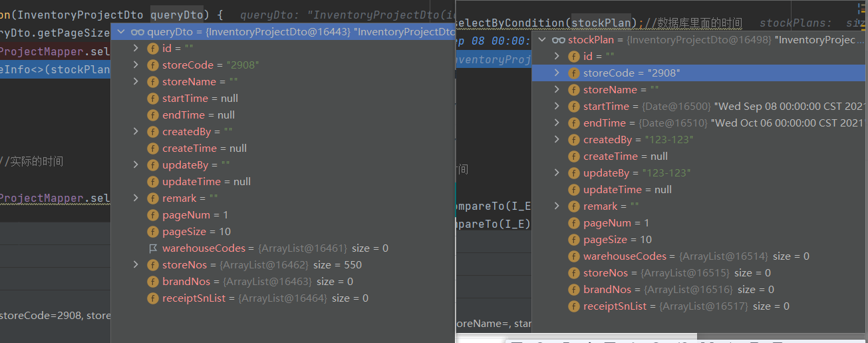Screen dimensions: 868x343
Task: Click the field icon of queryDto storeCode
Action: pyautogui.click(x=153, y=65)
